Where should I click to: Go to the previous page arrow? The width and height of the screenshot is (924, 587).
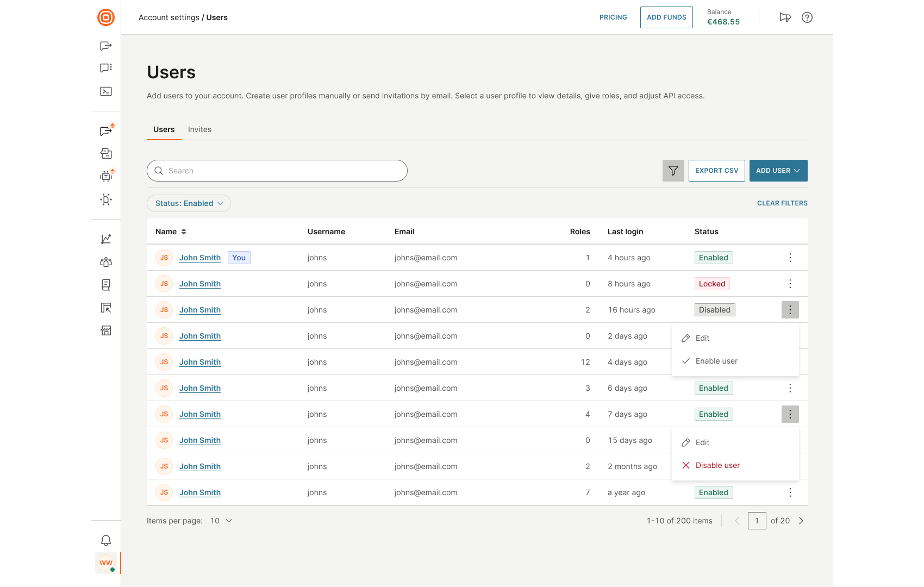click(x=737, y=521)
